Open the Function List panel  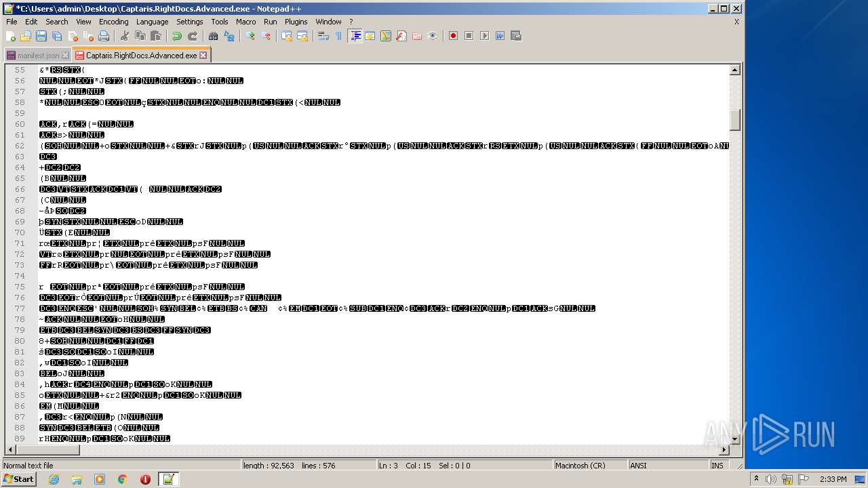pos(401,36)
